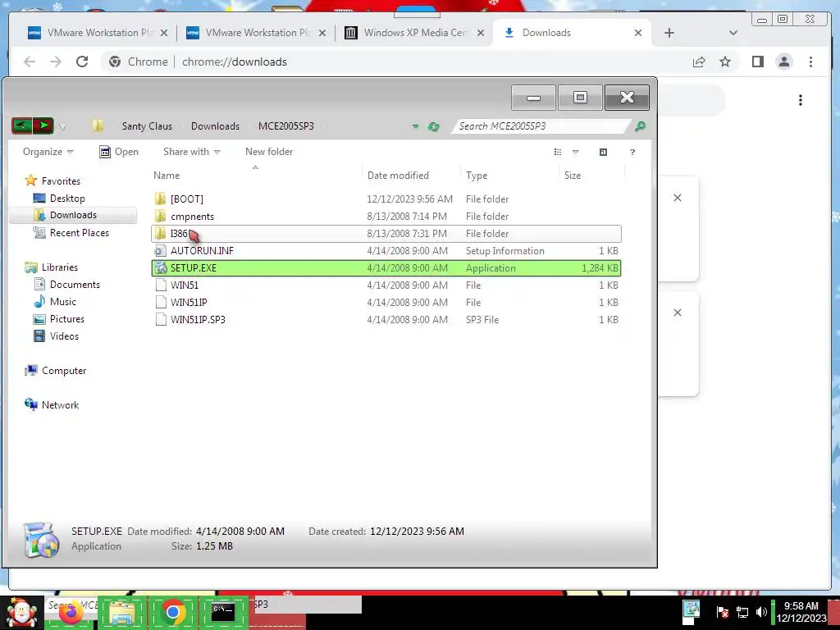Open the Downloads page more-actions menu
Image resolution: width=840 pixels, height=630 pixels.
[x=801, y=100]
